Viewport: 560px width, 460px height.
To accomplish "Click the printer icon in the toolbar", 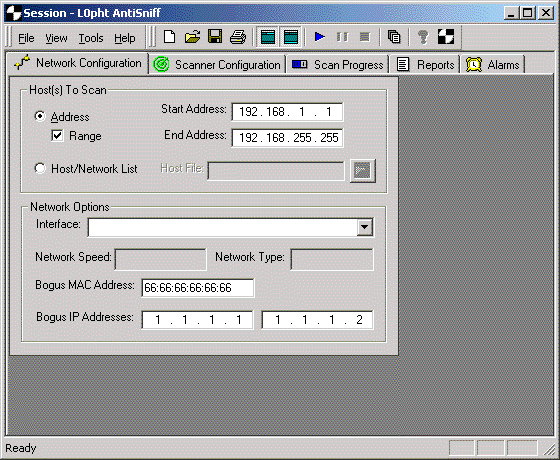I will point(238,37).
